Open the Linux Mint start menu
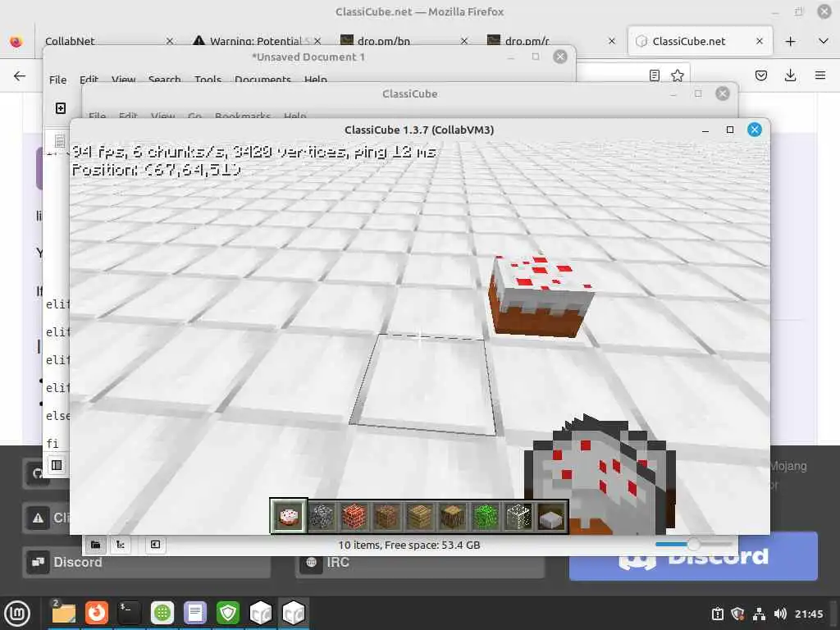Image resolution: width=840 pixels, height=630 pixels. pos(17,614)
